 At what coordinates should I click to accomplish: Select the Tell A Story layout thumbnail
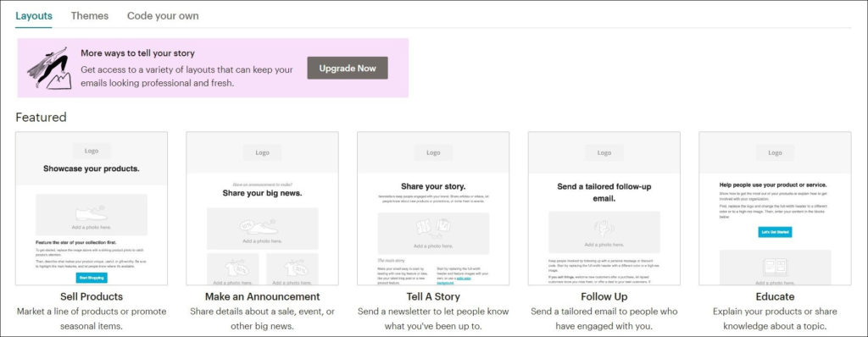point(433,208)
